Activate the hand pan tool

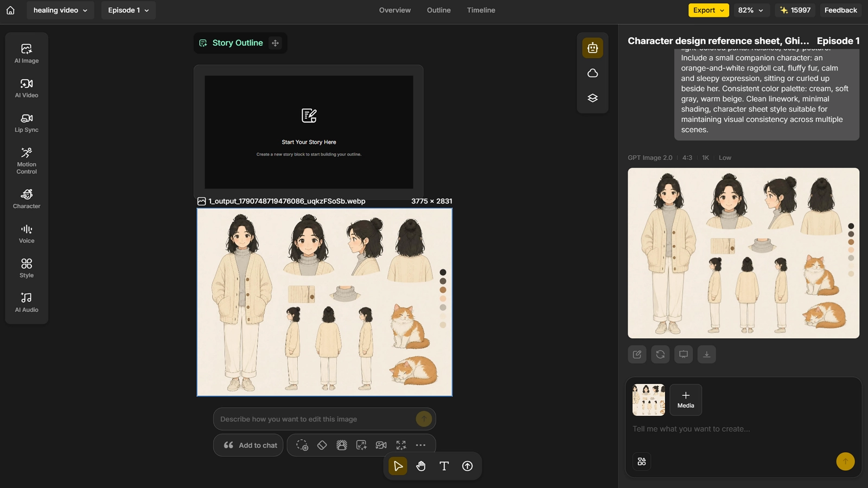[421, 466]
